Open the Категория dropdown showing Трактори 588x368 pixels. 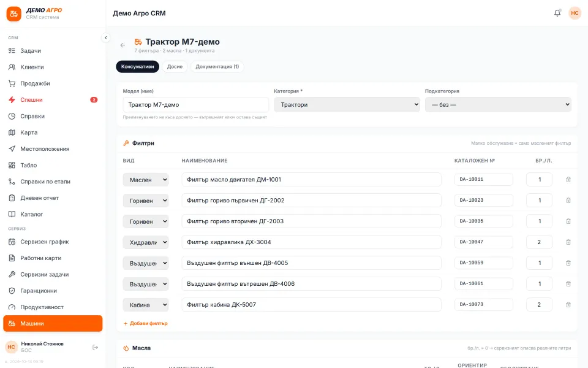[x=347, y=105]
